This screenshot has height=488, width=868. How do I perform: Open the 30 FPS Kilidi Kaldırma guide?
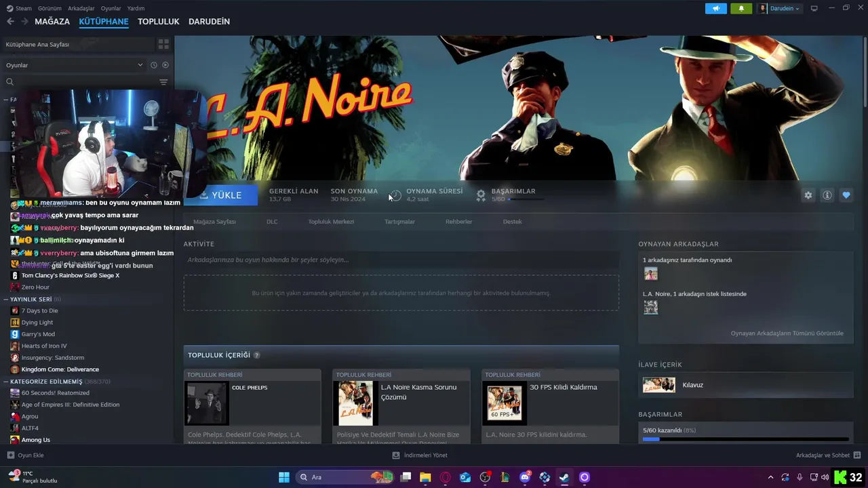(x=550, y=407)
